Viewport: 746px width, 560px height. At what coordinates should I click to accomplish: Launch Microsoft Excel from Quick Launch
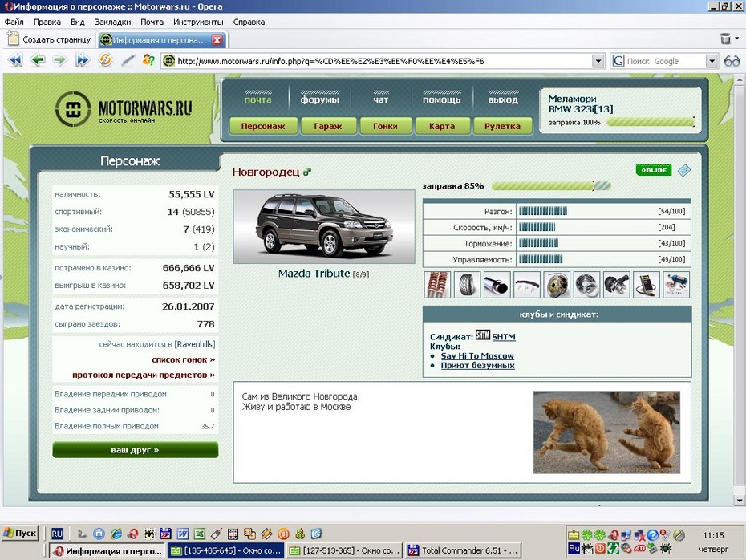[x=200, y=534]
